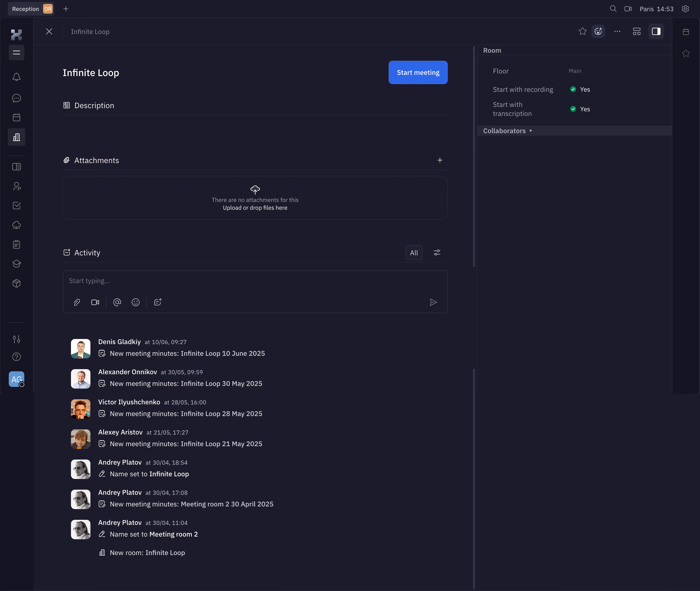Click Denis Gladkiy's avatar thumbnail
This screenshot has height=591, width=700.
coord(81,349)
